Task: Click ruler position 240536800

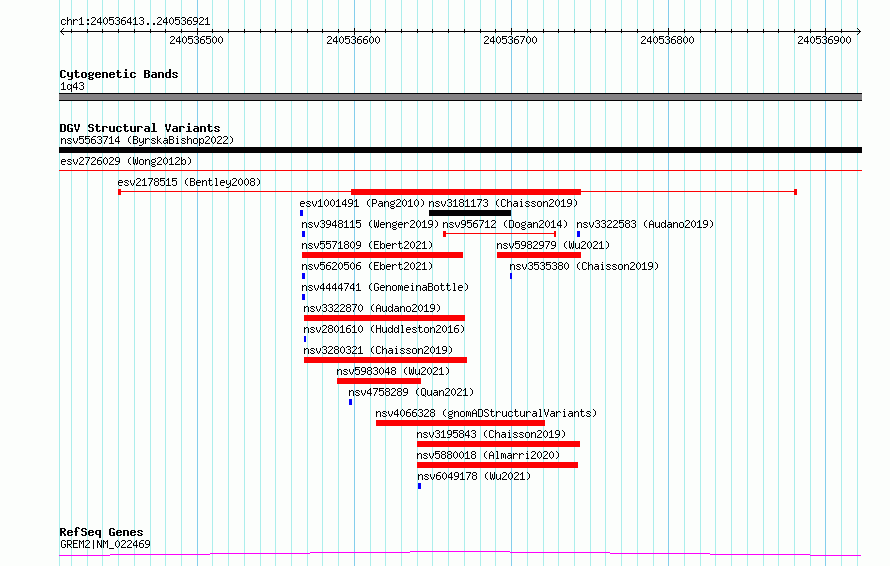Action: click(x=667, y=40)
